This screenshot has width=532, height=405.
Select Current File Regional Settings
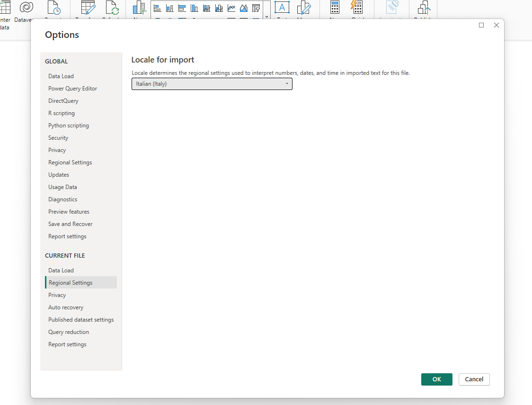pos(81,282)
